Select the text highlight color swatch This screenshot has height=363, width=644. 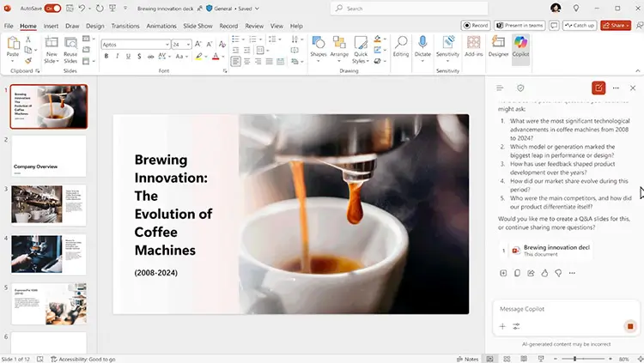coord(199,57)
